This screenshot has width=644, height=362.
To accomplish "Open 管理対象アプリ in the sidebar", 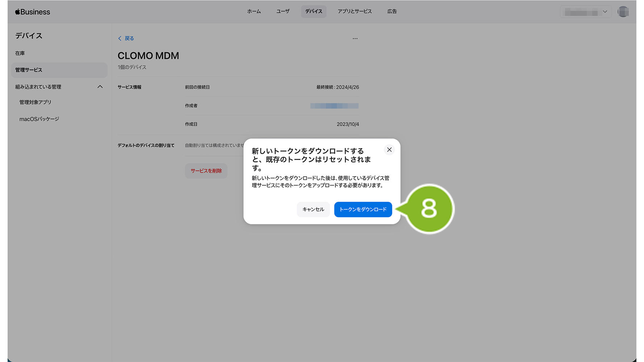I will 35,102.
